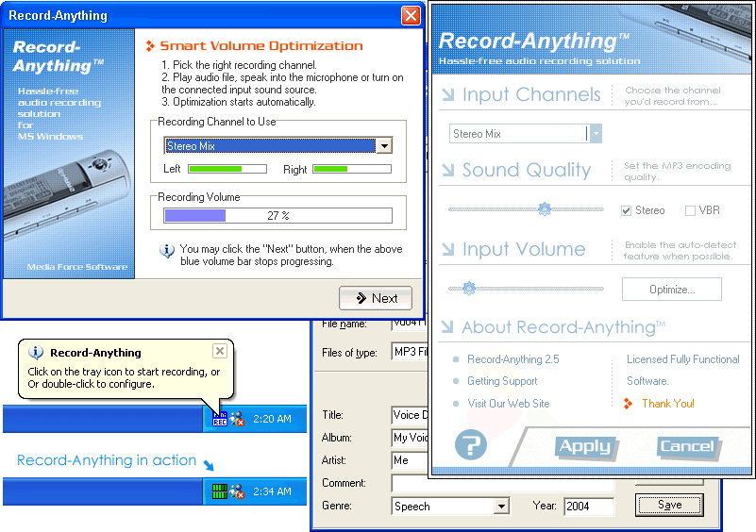Click the Album input field
756x532 pixels.
[x=410, y=438]
